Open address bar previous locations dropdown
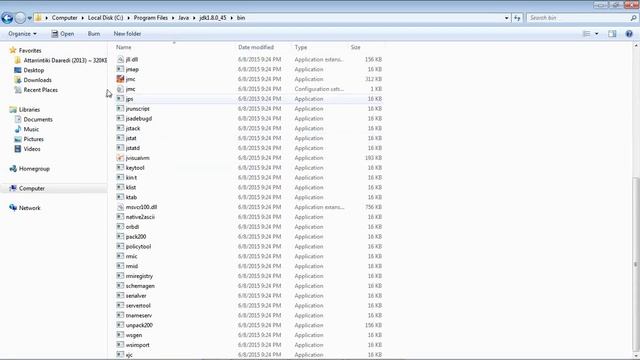 [x=507, y=18]
